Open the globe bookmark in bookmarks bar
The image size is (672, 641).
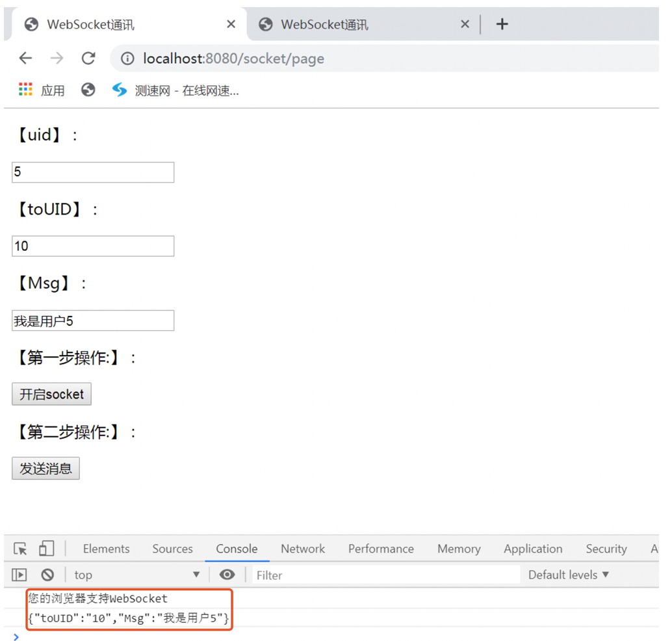pos(88,90)
